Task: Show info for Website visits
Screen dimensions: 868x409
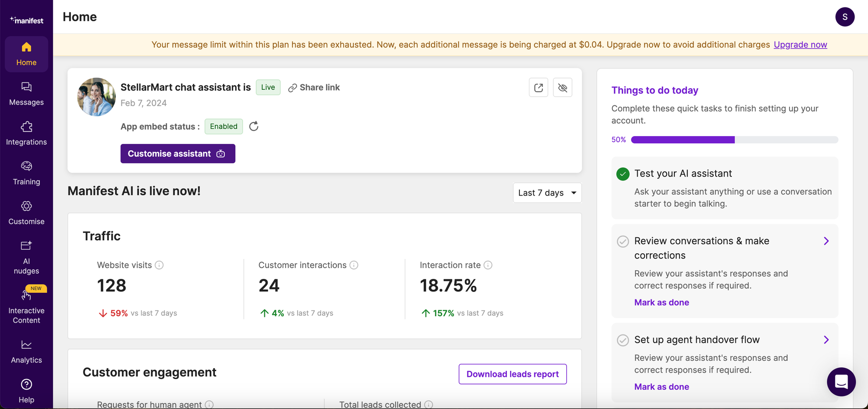Action: pos(159,265)
